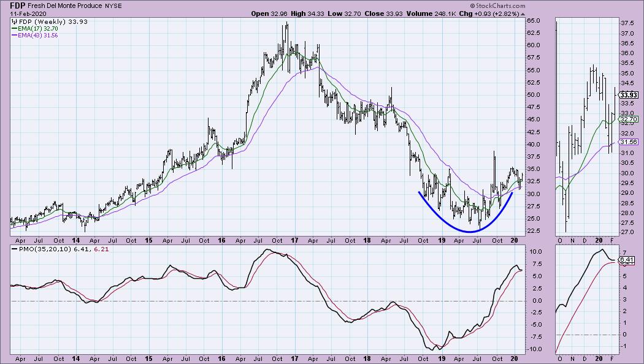The width and height of the screenshot is (644, 364).
Task: Click the Volume 248.1K reading
Action: pyautogui.click(x=431, y=13)
